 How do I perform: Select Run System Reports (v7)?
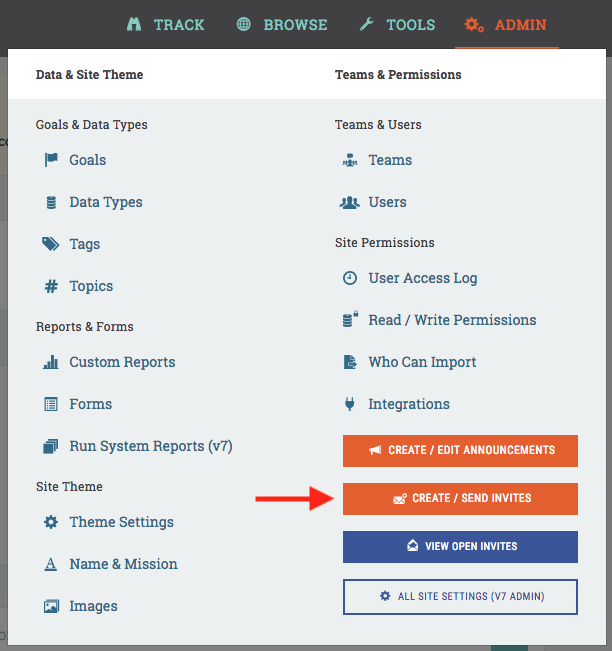pyautogui.click(x=150, y=446)
